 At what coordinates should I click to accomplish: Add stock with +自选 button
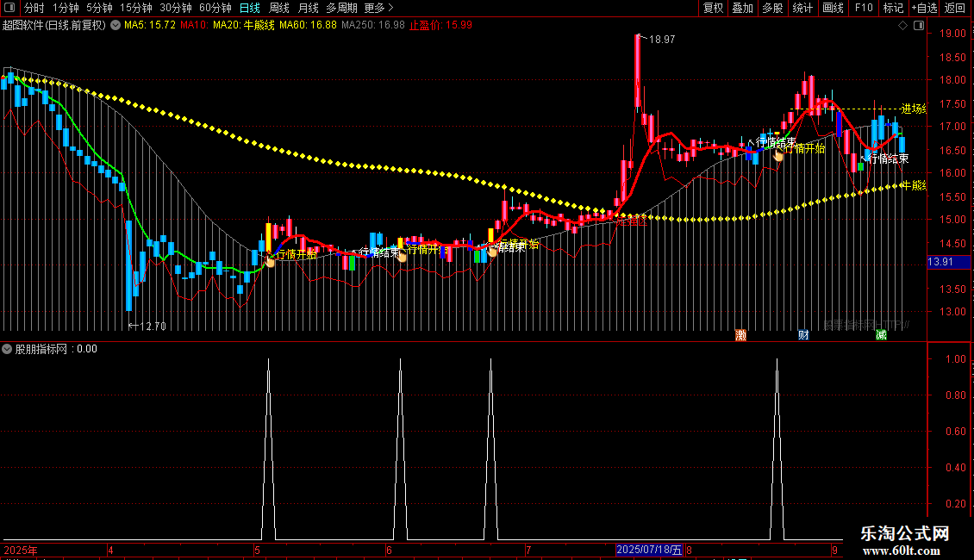tap(924, 8)
